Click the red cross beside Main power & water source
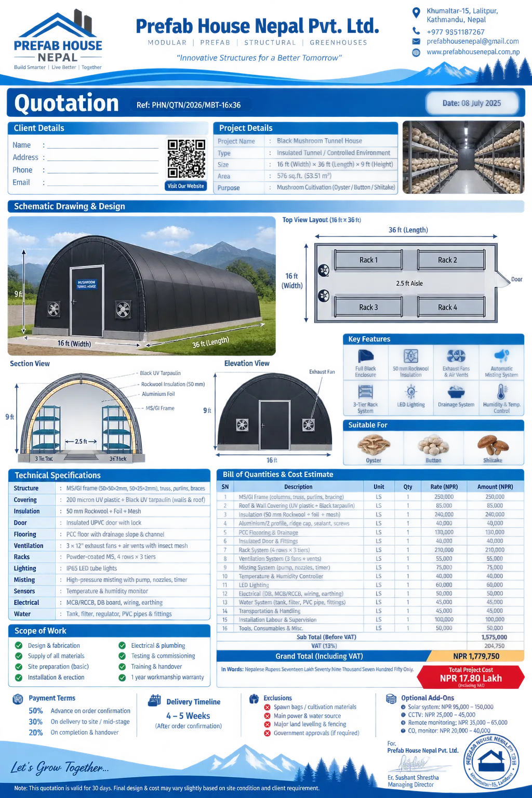Image resolution: width=532 pixels, height=798 pixels. pyautogui.click(x=267, y=716)
